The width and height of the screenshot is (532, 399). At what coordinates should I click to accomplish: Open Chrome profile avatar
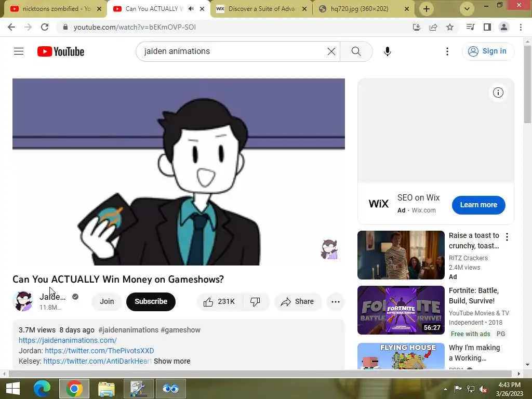tap(504, 27)
